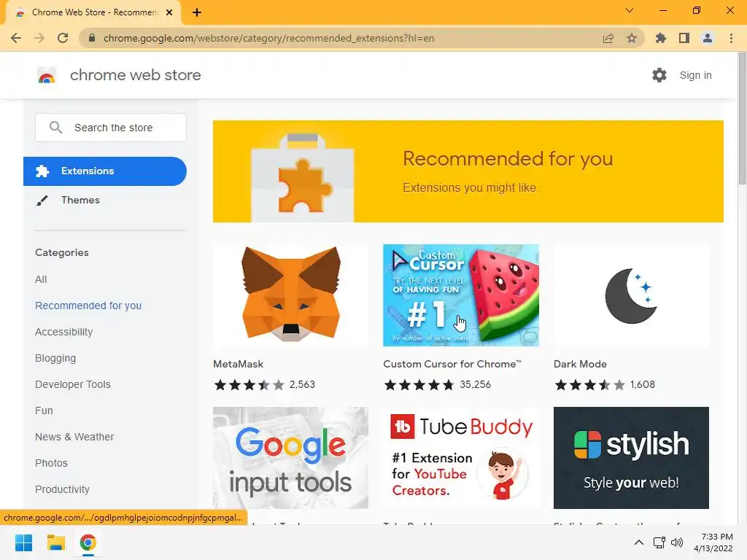747x560 pixels.
Task: Show All categories
Action: [41, 279]
